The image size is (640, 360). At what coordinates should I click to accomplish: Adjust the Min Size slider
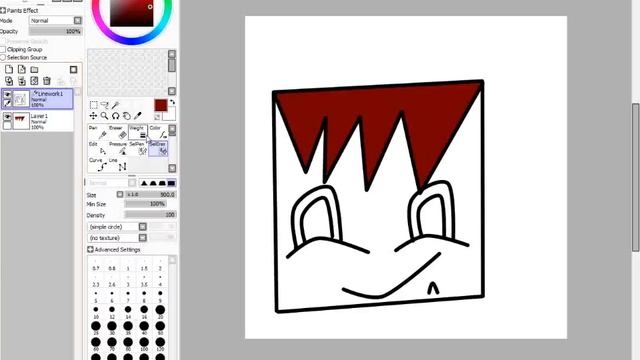click(x=145, y=204)
